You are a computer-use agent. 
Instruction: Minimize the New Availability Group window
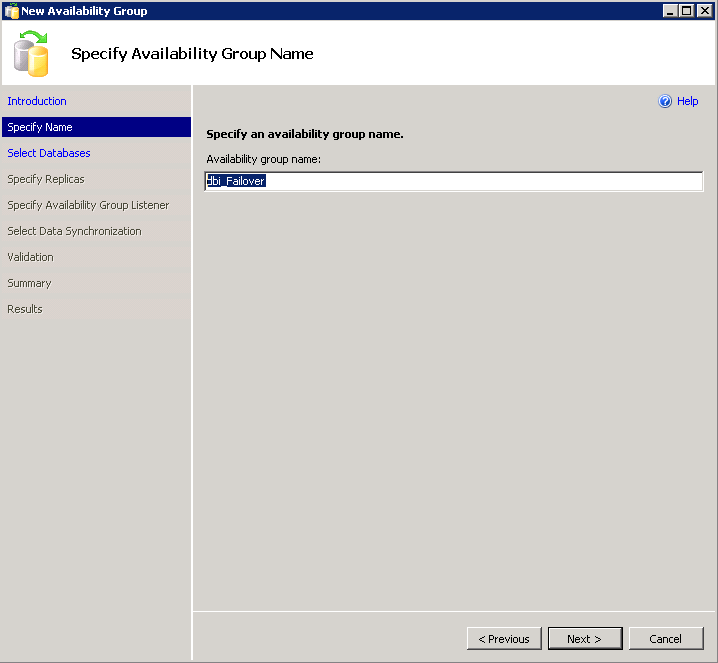[669, 11]
